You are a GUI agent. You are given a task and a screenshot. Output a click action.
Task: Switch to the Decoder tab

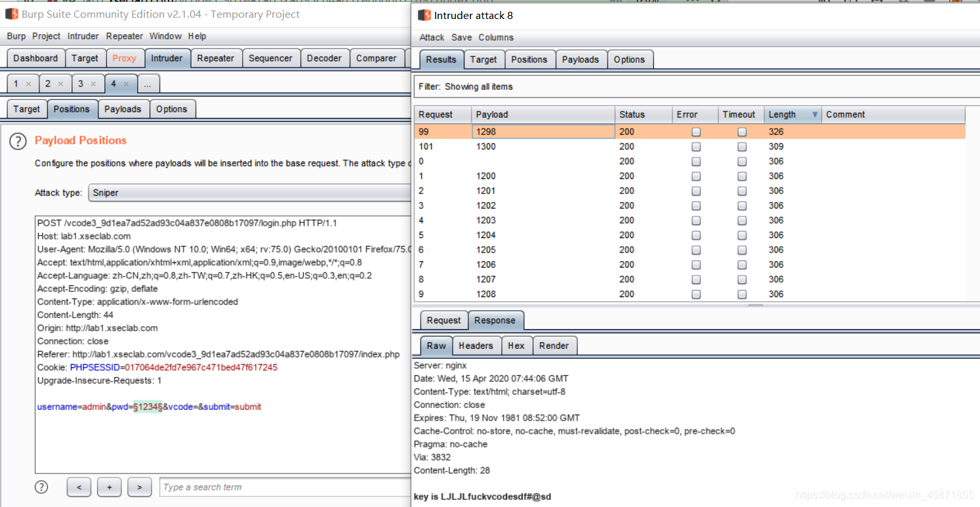pyautogui.click(x=324, y=58)
